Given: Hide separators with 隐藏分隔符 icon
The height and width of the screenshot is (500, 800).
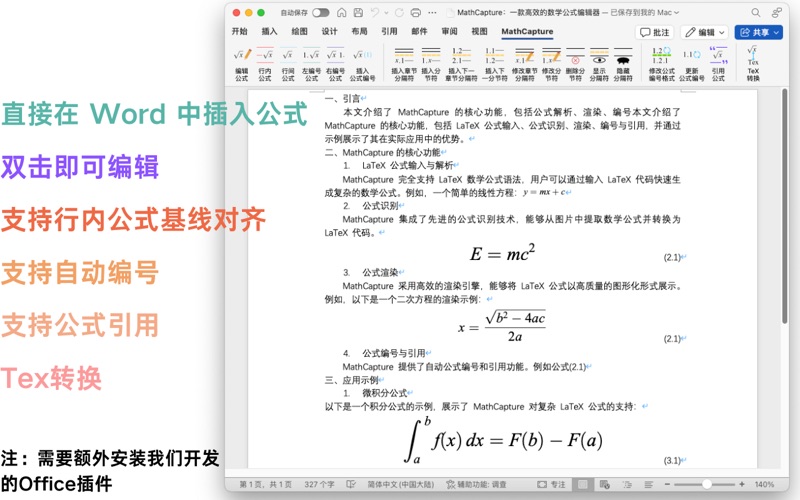Looking at the screenshot, I should [x=623, y=64].
